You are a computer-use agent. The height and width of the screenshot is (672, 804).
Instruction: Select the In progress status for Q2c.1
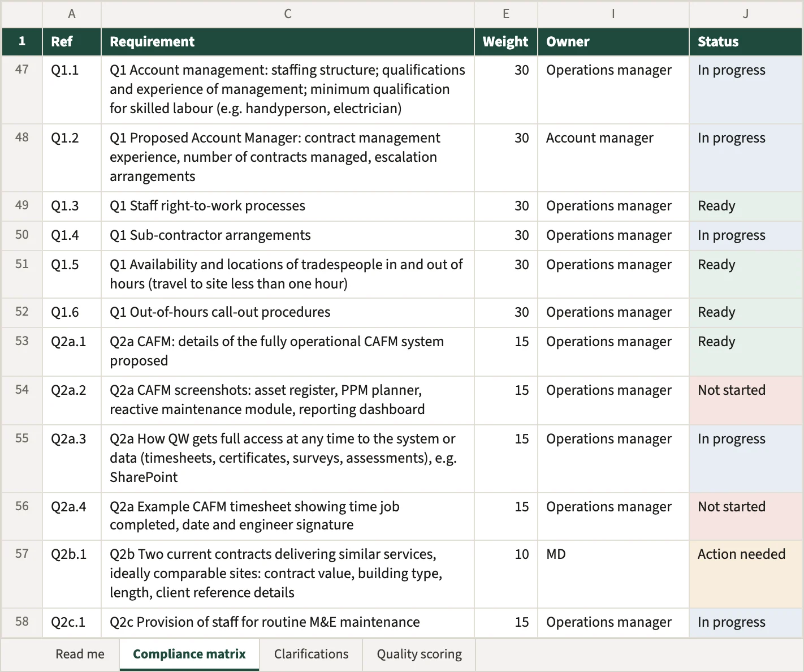(x=746, y=623)
